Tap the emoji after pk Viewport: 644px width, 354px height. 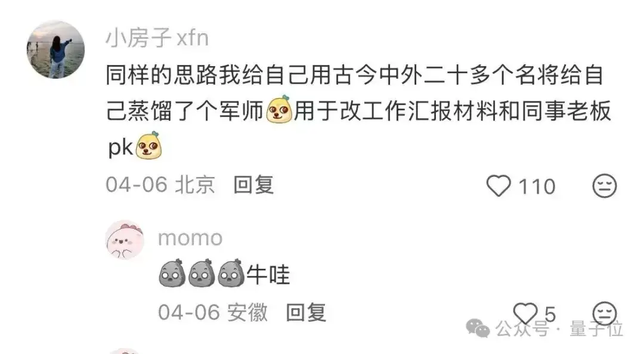(x=148, y=145)
